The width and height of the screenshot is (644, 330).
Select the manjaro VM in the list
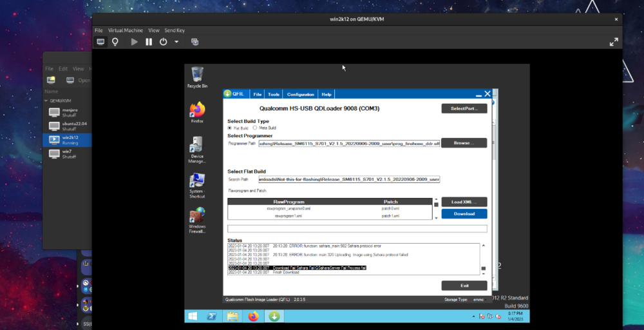[x=68, y=113]
